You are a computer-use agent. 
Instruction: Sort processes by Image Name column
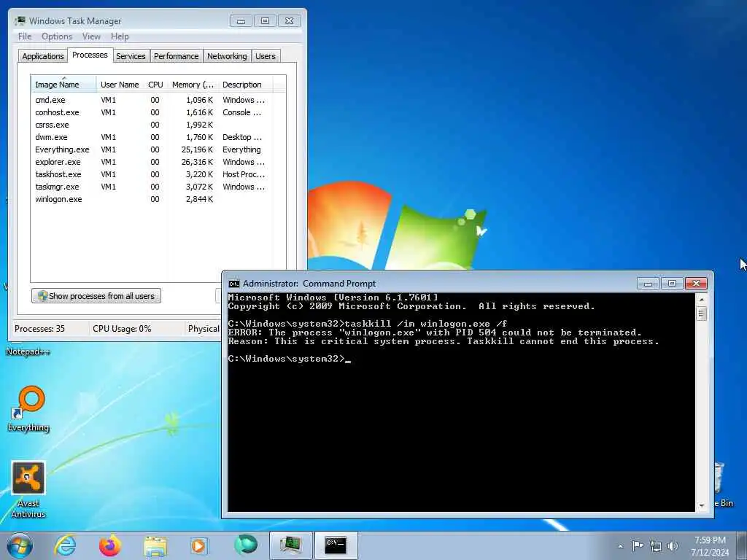tap(64, 85)
